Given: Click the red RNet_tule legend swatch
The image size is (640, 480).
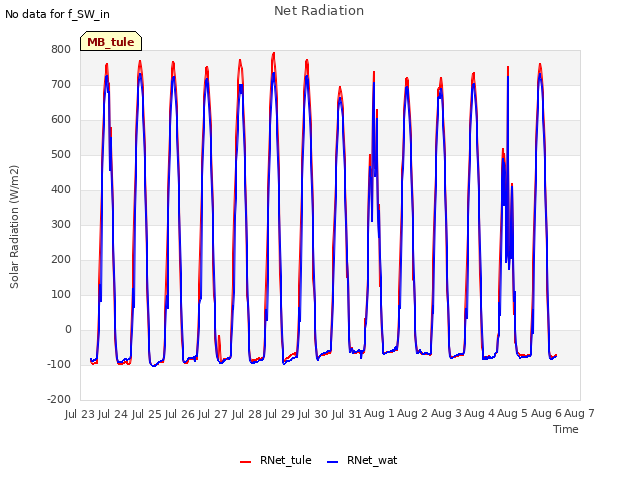Looking at the screenshot, I should tap(245, 462).
